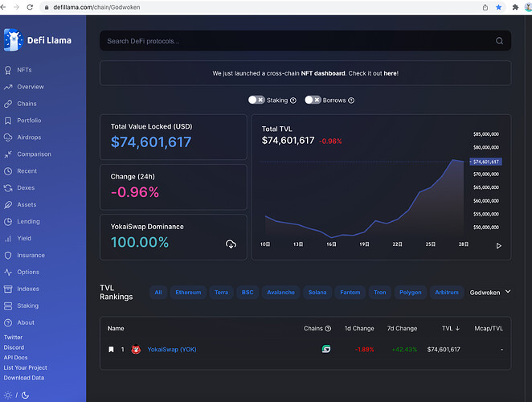Sort table by TVL column

[x=451, y=329]
